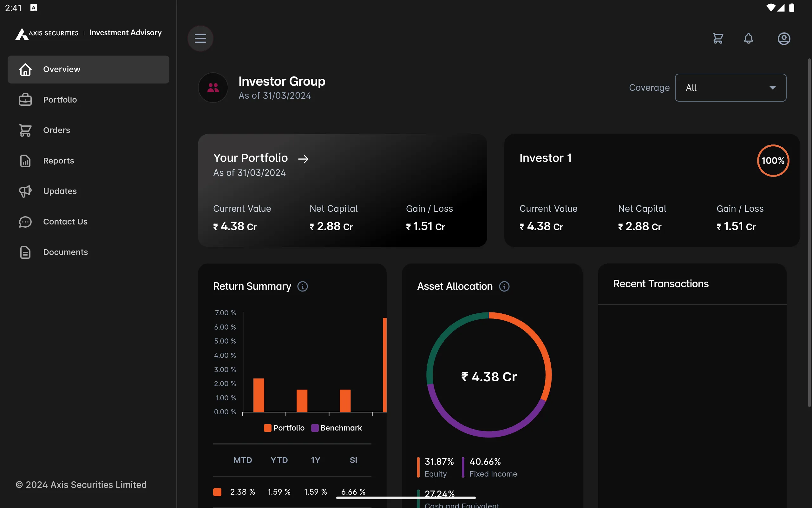Click the Recent Transactions heading

[661, 284]
